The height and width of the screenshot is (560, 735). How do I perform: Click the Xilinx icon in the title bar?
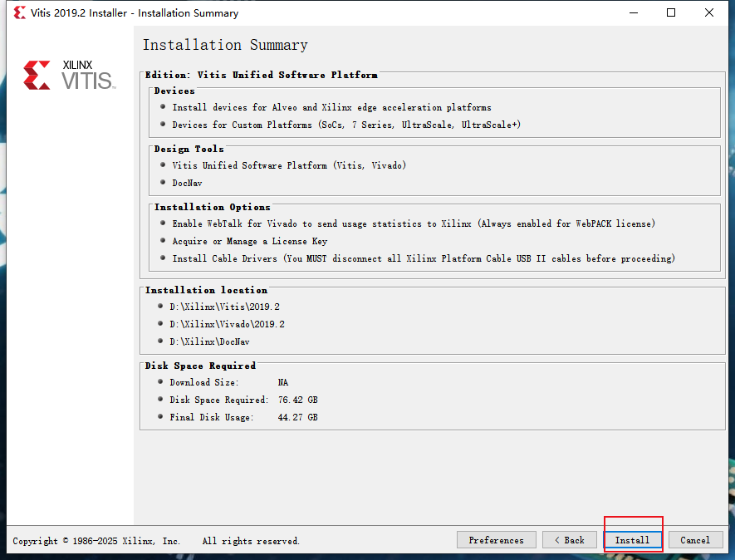click(19, 12)
